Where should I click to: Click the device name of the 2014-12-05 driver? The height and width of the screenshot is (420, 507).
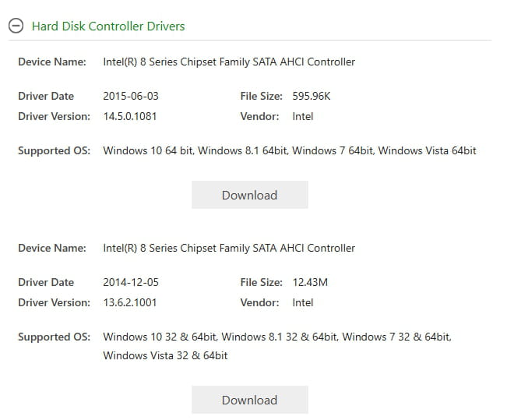click(x=229, y=248)
